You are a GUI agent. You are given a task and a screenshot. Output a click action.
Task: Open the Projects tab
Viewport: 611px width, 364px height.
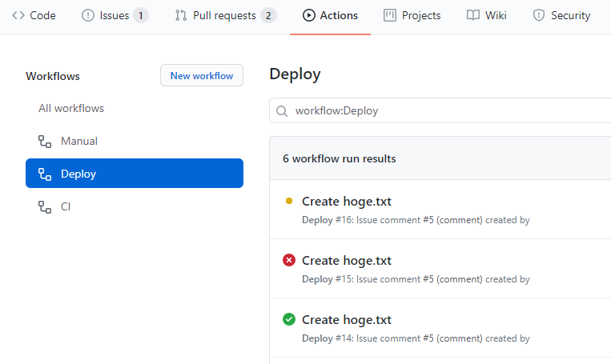coord(412,15)
